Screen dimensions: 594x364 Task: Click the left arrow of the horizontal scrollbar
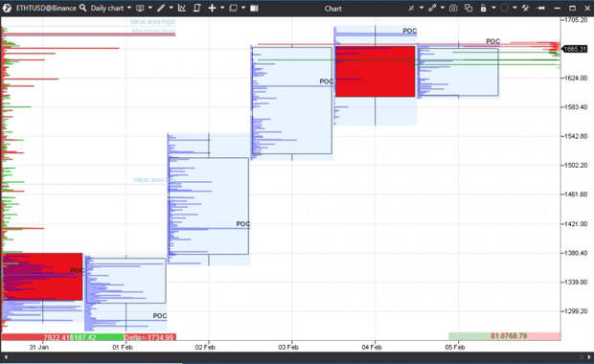6,356
